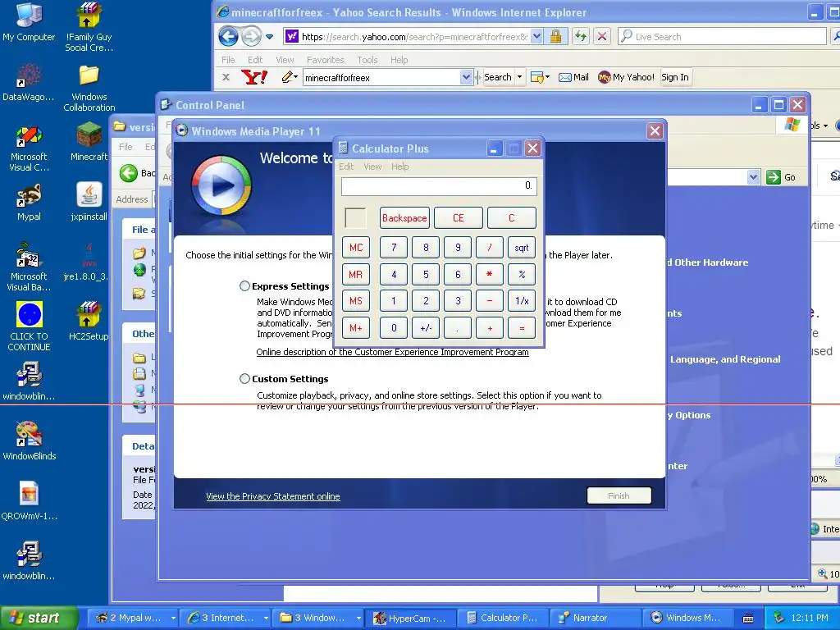Screen dimensions: 840x630
Task: Launch Minecraft desktop icon
Action: click(x=89, y=141)
